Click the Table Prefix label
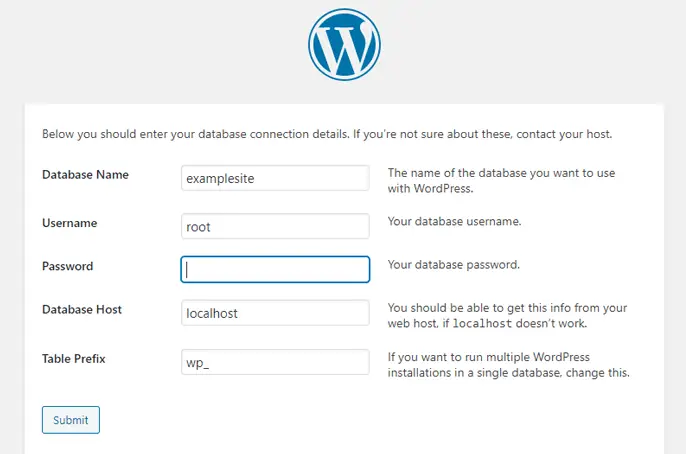 [75, 357]
